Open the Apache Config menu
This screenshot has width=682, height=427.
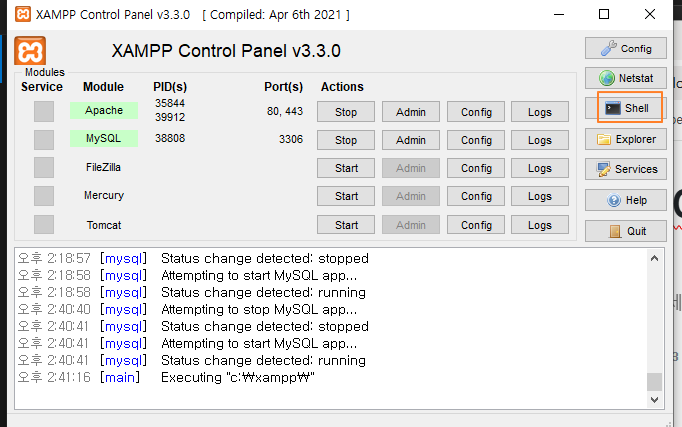476,112
